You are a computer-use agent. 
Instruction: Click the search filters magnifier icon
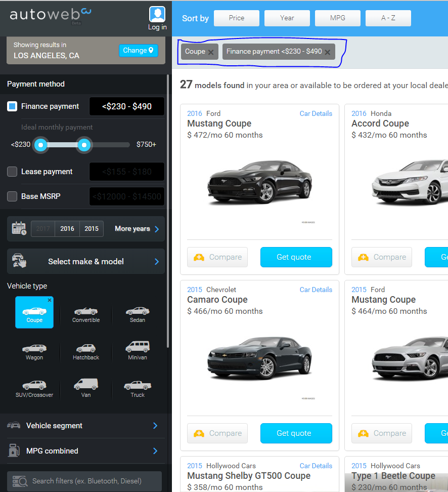pos(20,481)
